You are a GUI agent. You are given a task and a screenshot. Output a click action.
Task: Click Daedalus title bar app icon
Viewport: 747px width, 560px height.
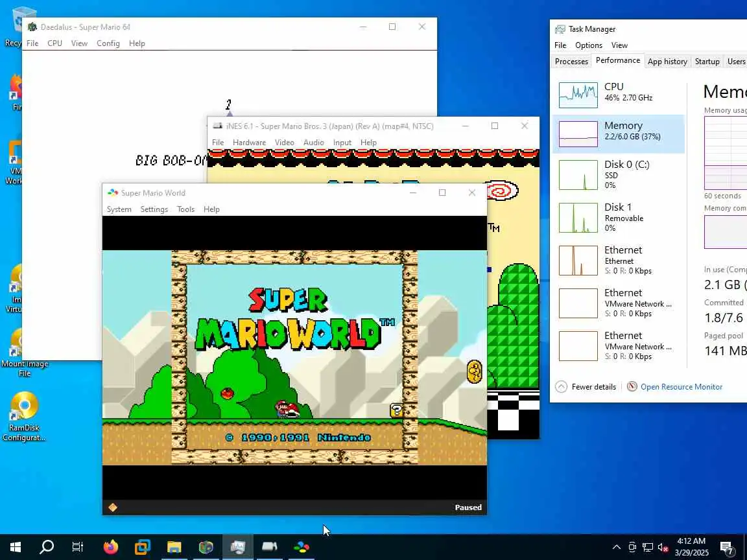pos(32,27)
